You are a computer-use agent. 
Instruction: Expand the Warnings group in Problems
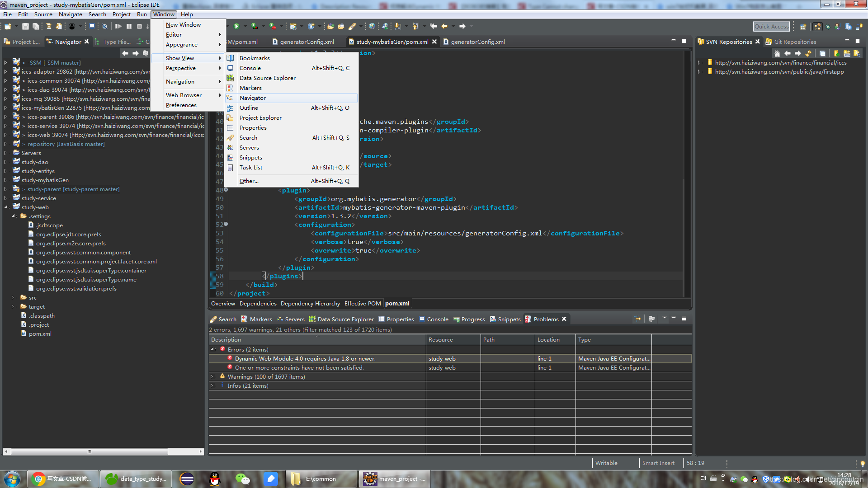(212, 377)
